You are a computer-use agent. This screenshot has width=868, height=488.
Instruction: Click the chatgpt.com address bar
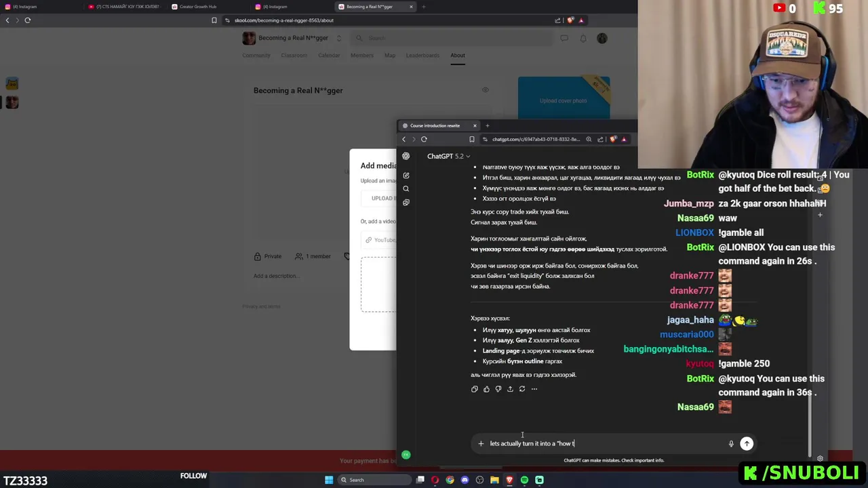[x=536, y=140]
